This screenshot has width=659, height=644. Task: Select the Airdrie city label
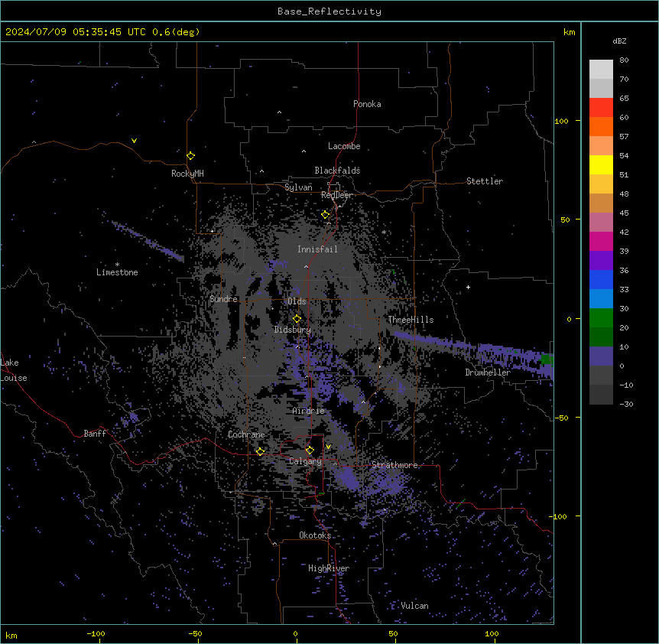click(x=309, y=411)
